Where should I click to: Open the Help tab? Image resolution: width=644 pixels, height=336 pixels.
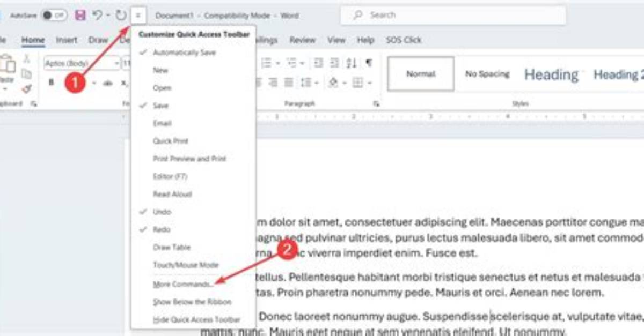click(x=365, y=40)
